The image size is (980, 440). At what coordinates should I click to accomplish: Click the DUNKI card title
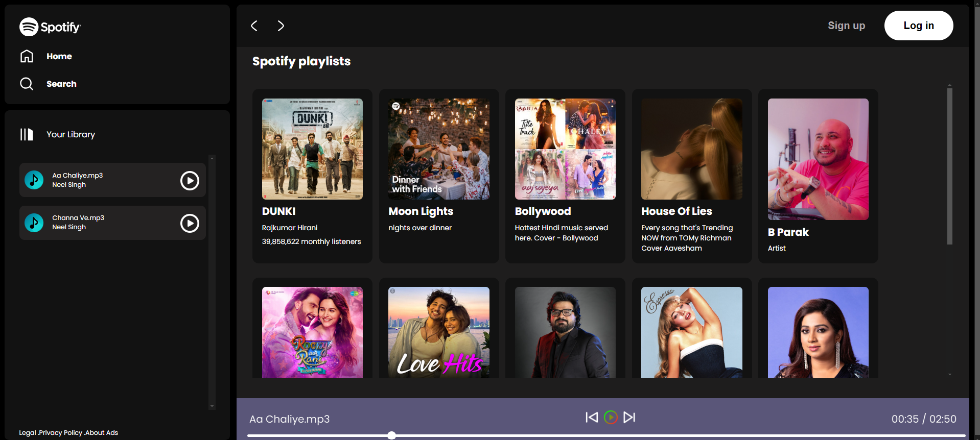(278, 211)
